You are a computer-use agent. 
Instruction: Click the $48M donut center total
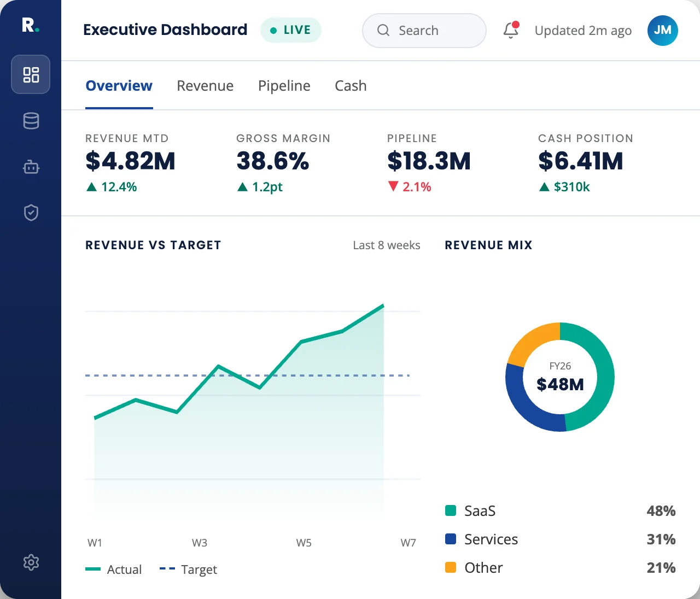pyautogui.click(x=560, y=384)
